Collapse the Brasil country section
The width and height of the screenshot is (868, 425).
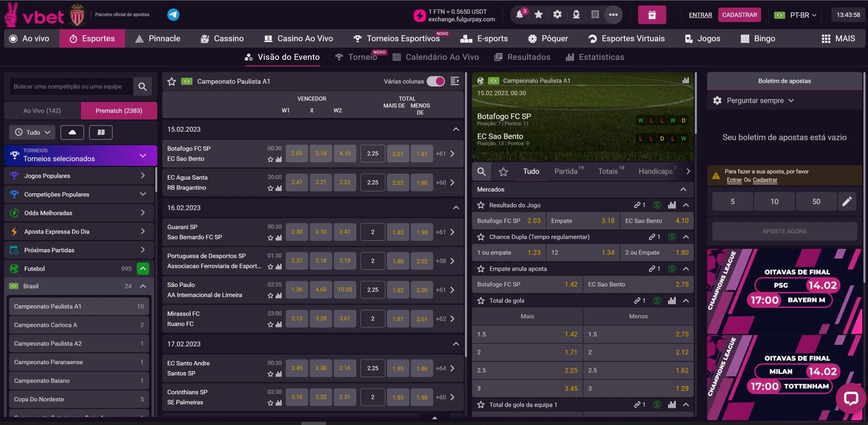click(x=142, y=286)
